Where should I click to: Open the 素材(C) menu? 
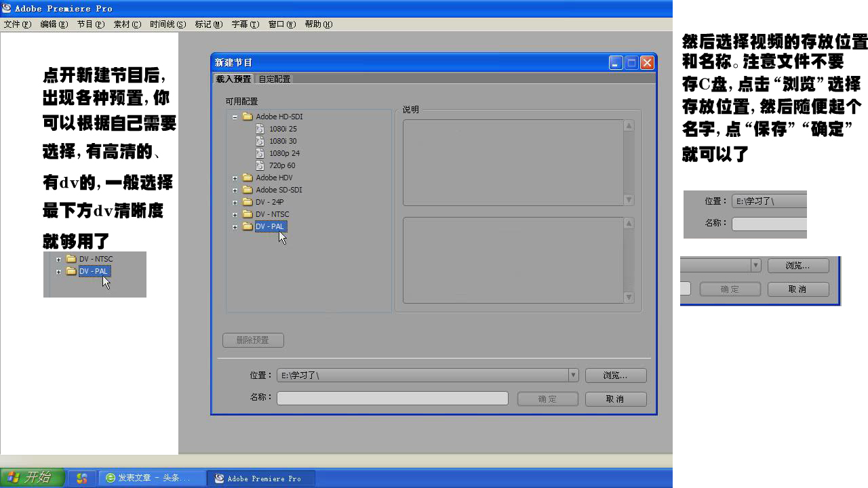(127, 24)
